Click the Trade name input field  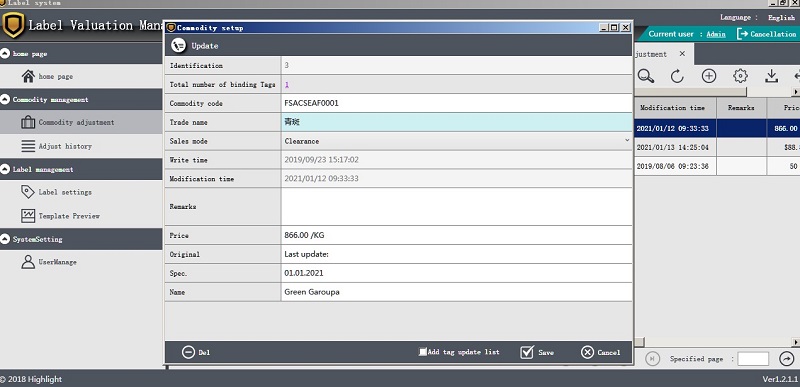click(x=457, y=122)
